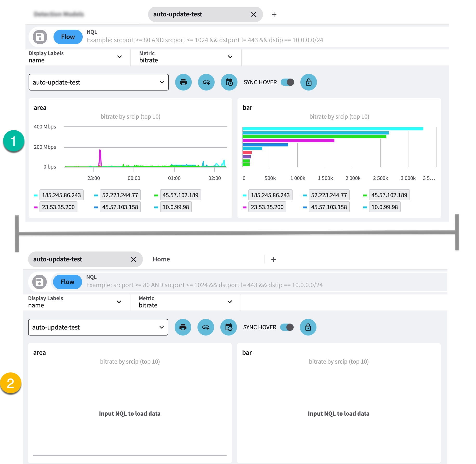Image resolution: width=476 pixels, height=464 pixels.
Task: Toggle 185.245.86.243 series in the area chart legend
Action: (x=61, y=195)
